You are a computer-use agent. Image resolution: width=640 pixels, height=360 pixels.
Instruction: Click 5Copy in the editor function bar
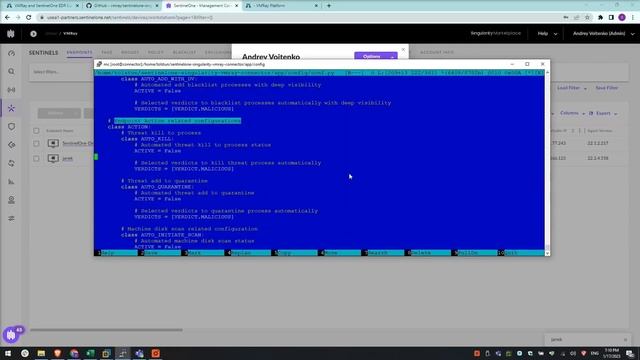[295, 253]
